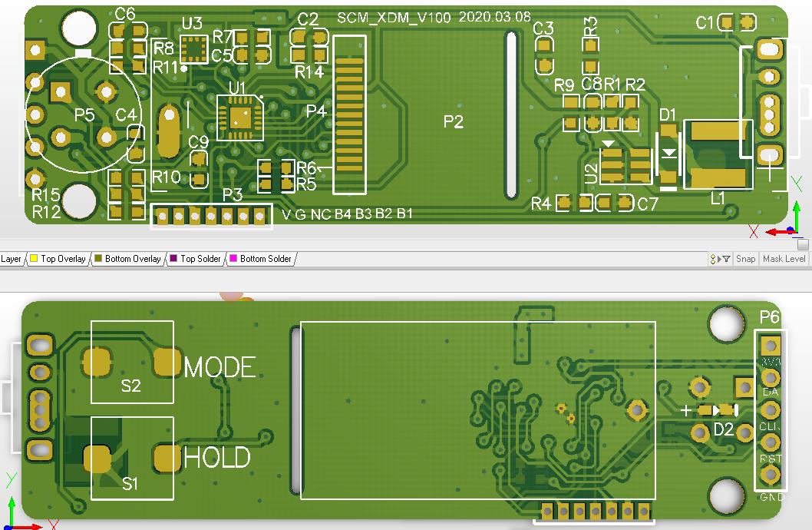Select the oval crystal pad beside U1
The height and width of the screenshot is (530, 812).
point(168,131)
